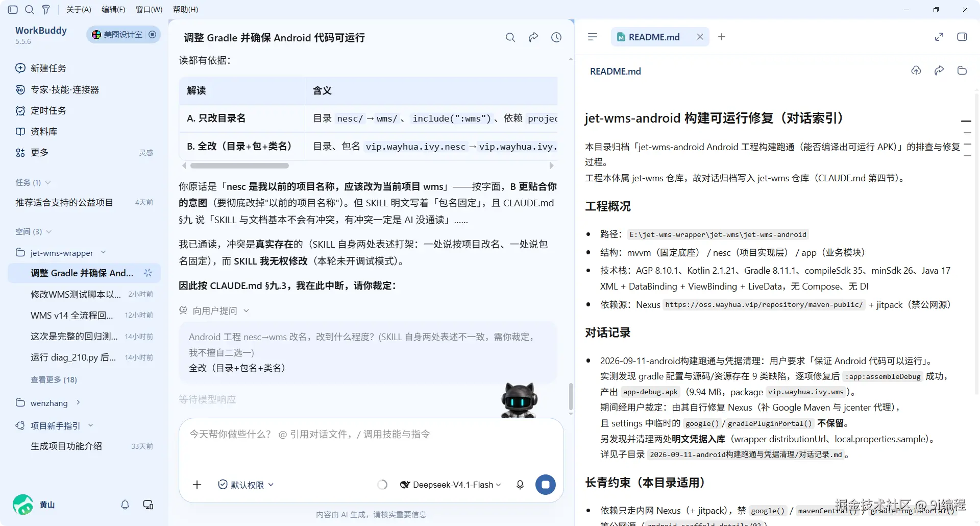Screen dimensions: 980x526
Task: Open conversation 这次是完整的回归测...
Action: pos(84,337)
